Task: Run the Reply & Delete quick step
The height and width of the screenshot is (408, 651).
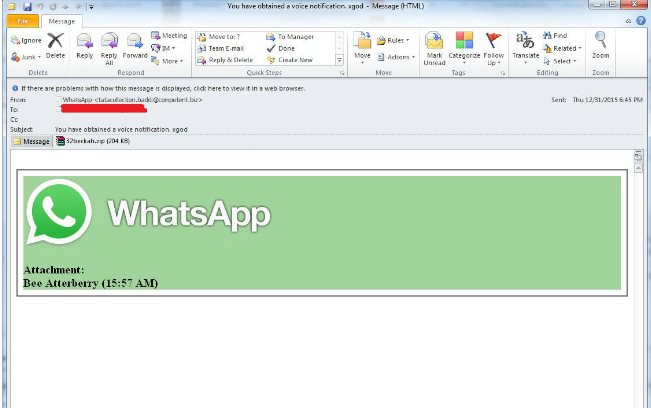Action: 225,60
